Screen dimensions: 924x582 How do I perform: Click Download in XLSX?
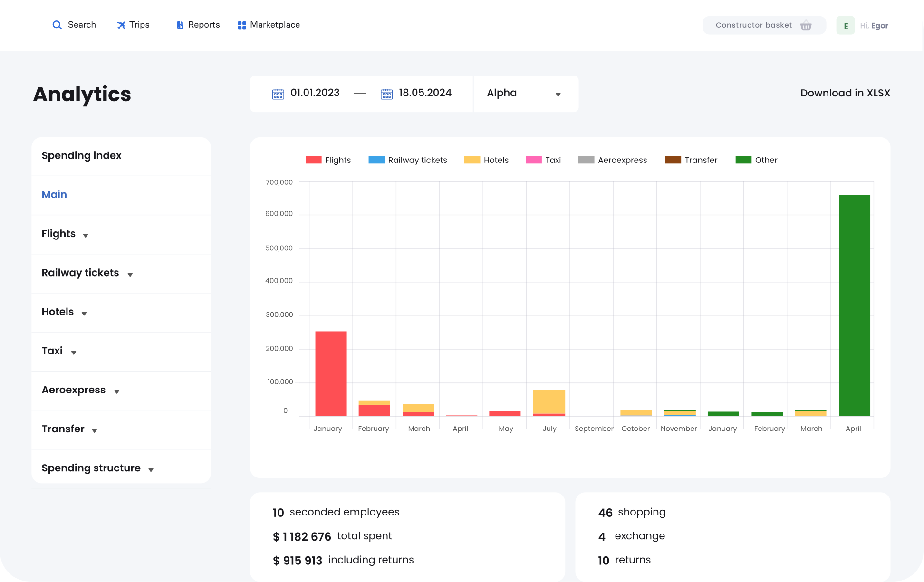845,93
